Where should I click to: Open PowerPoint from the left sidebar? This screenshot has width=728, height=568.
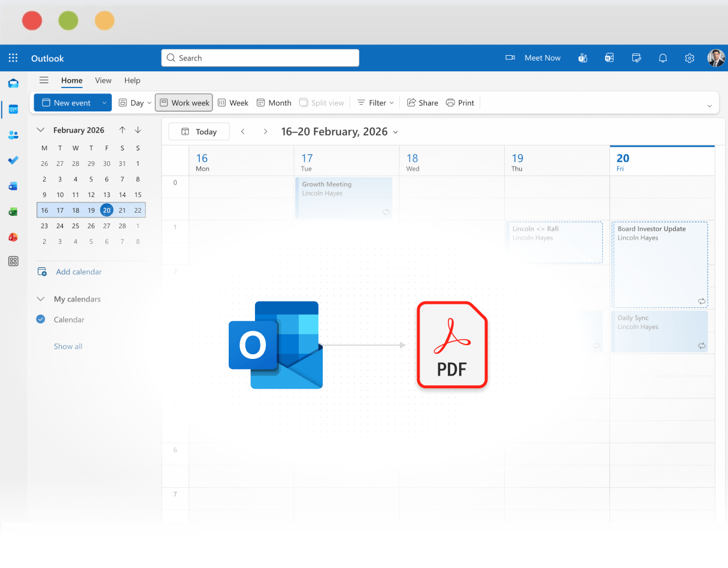tap(13, 237)
